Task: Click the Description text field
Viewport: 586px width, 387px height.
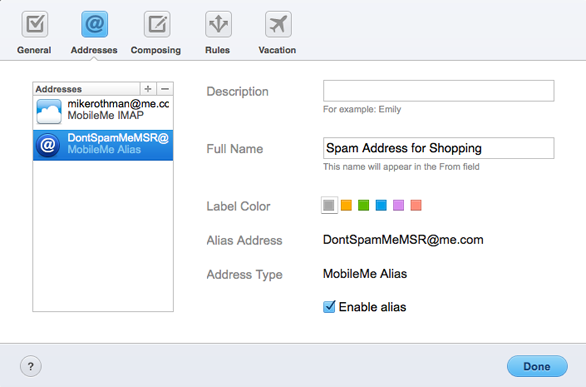Action: tap(438, 91)
